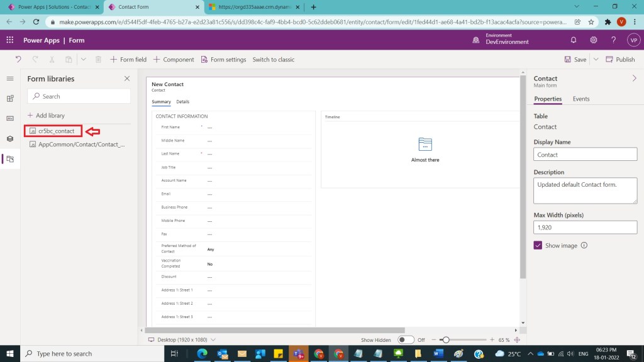644x362 pixels.
Task: Open the notifications bell icon
Action: (x=574, y=40)
